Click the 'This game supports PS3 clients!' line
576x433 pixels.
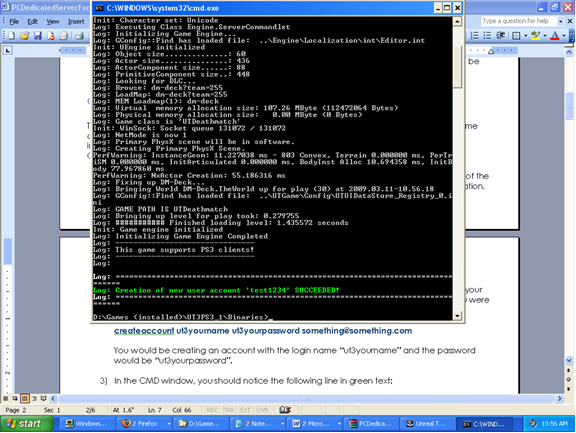pyautogui.click(x=173, y=250)
